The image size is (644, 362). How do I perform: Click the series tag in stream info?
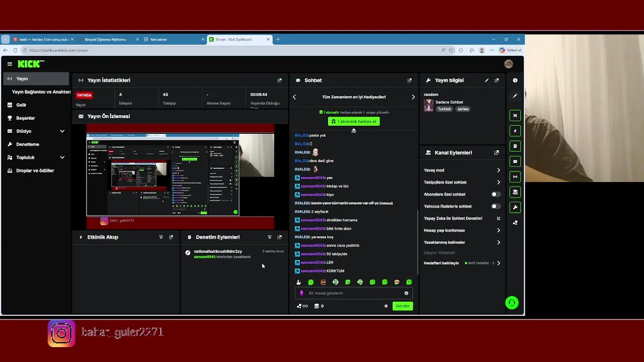click(463, 109)
